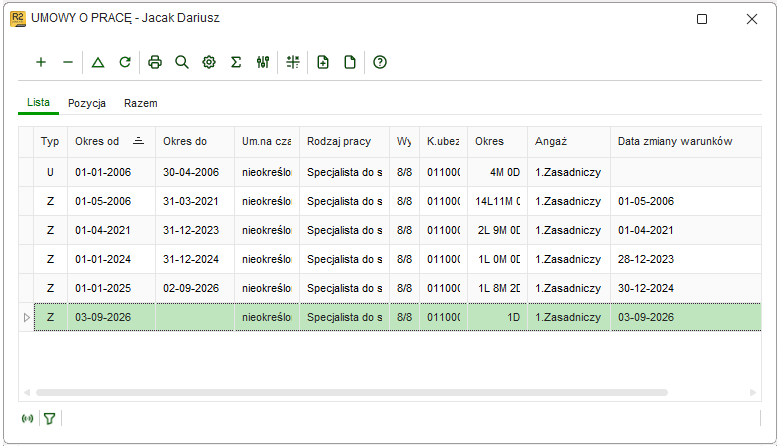The image size is (779, 446).
Task: Remove the selected contract with minus icon
Action: click(x=68, y=62)
